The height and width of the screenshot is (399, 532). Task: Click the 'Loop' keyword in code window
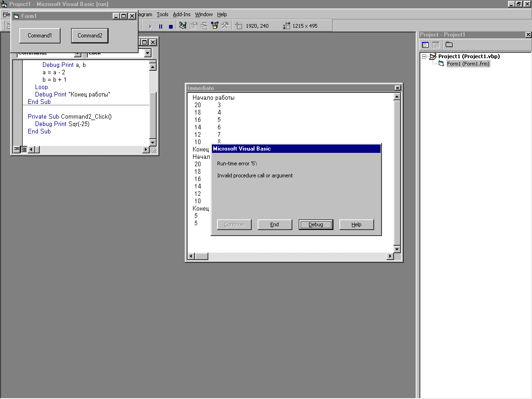[42, 87]
